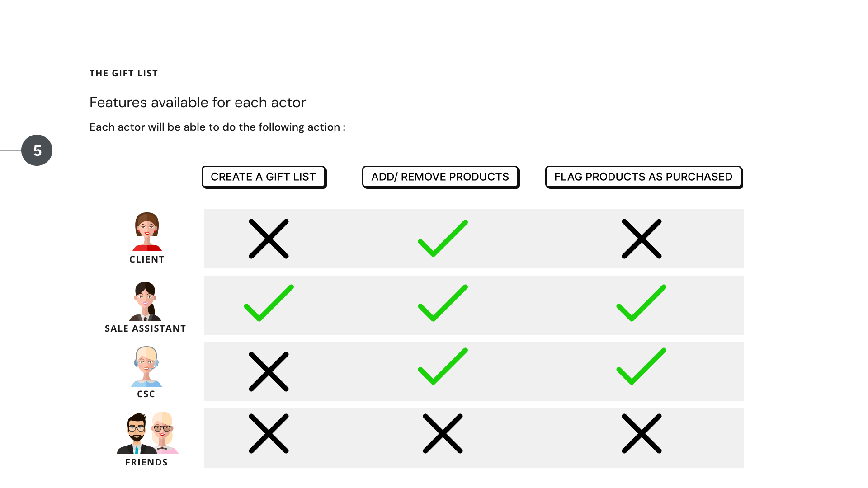Click the Friends text label
This screenshot has width=868, height=488.
click(x=146, y=462)
